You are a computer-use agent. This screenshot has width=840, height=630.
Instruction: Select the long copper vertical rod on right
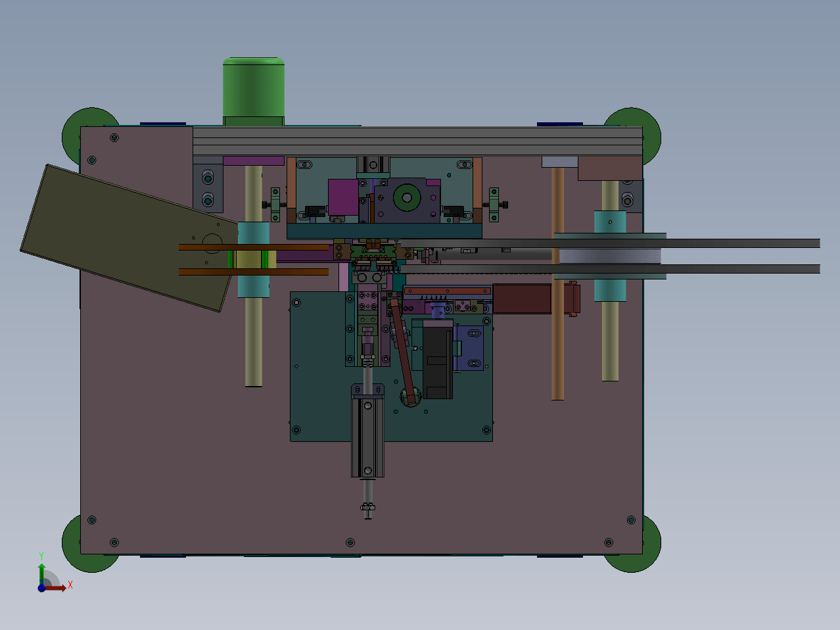click(x=557, y=283)
